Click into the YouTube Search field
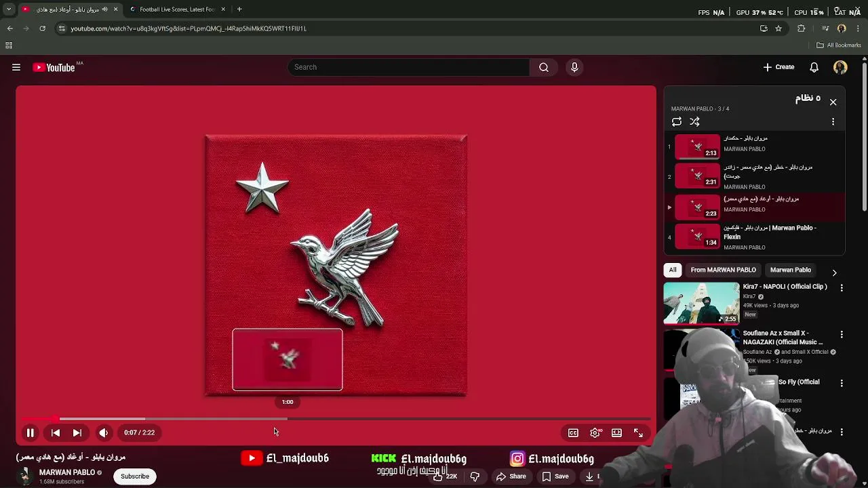 [x=409, y=67]
